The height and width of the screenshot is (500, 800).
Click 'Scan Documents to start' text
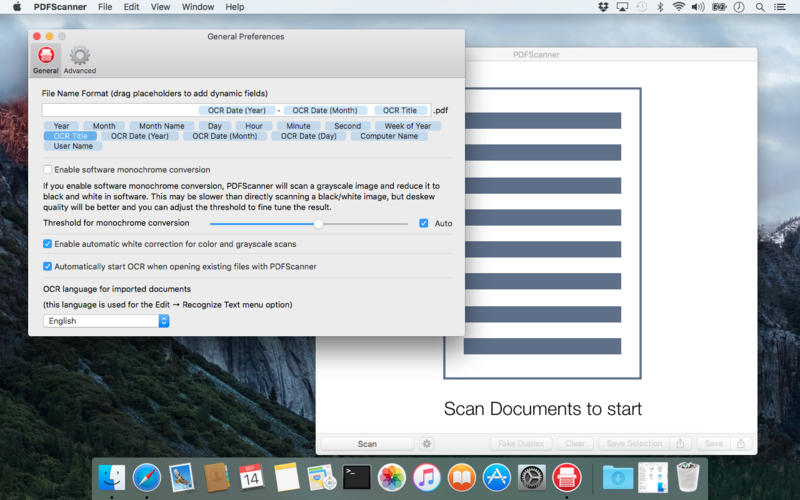pos(543,409)
